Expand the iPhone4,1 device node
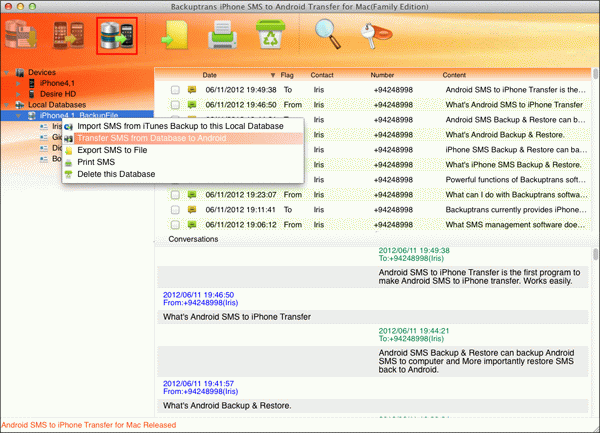This screenshot has height=433, width=600. [x=18, y=83]
